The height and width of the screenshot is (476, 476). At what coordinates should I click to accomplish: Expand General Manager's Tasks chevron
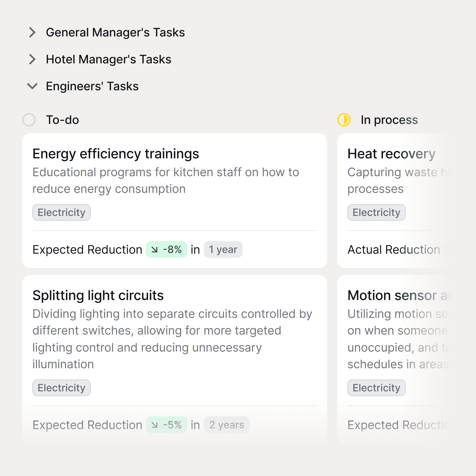coord(32,32)
